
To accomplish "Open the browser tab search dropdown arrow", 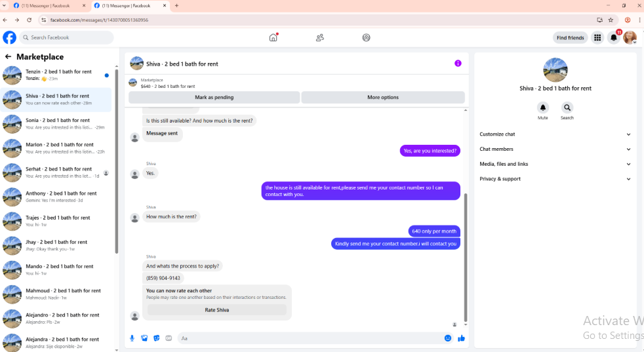I will click(4, 6).
